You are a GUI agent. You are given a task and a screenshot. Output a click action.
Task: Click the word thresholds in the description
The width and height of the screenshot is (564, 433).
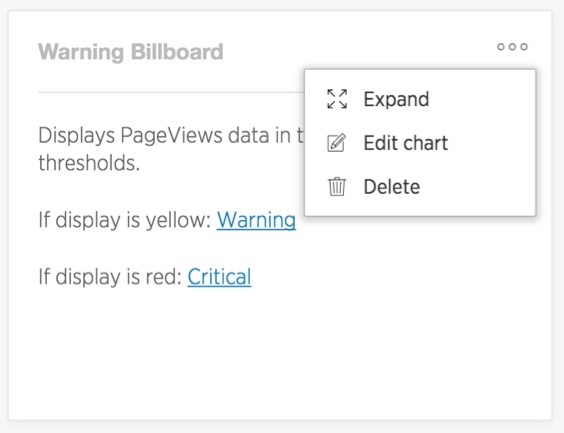(89, 163)
